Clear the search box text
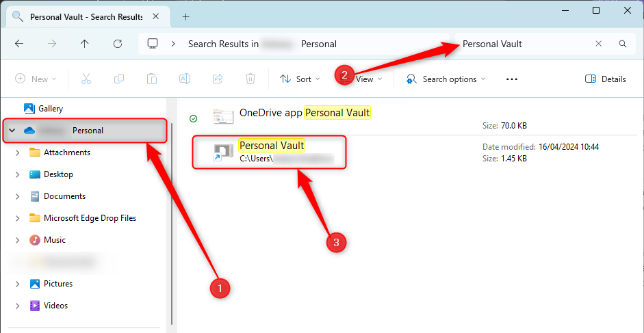Screen dimensions: 644x333 (599, 44)
